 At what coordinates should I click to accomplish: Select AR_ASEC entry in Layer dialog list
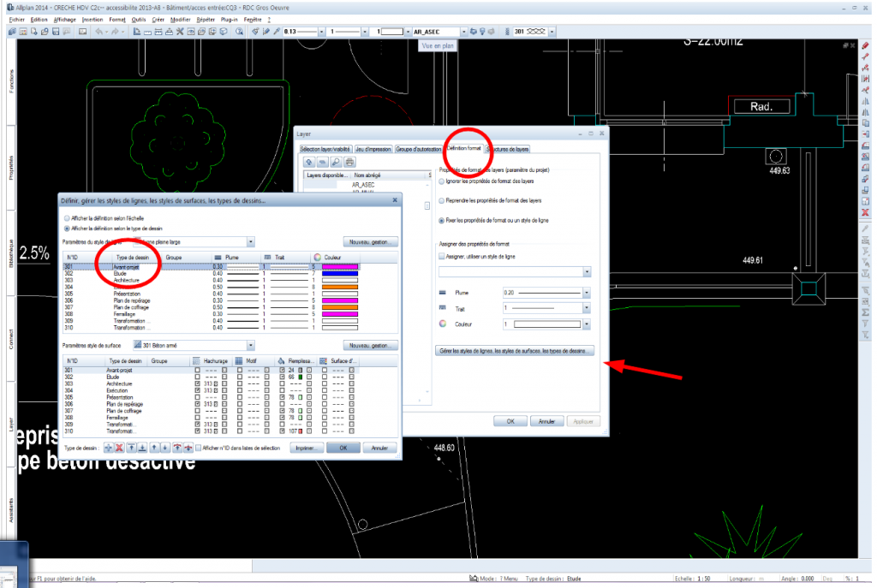point(363,185)
